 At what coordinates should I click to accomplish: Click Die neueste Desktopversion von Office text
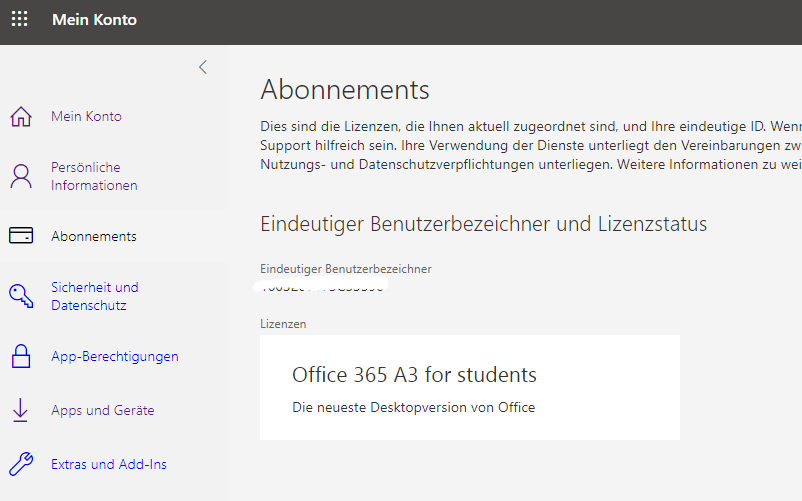pyautogui.click(x=413, y=407)
